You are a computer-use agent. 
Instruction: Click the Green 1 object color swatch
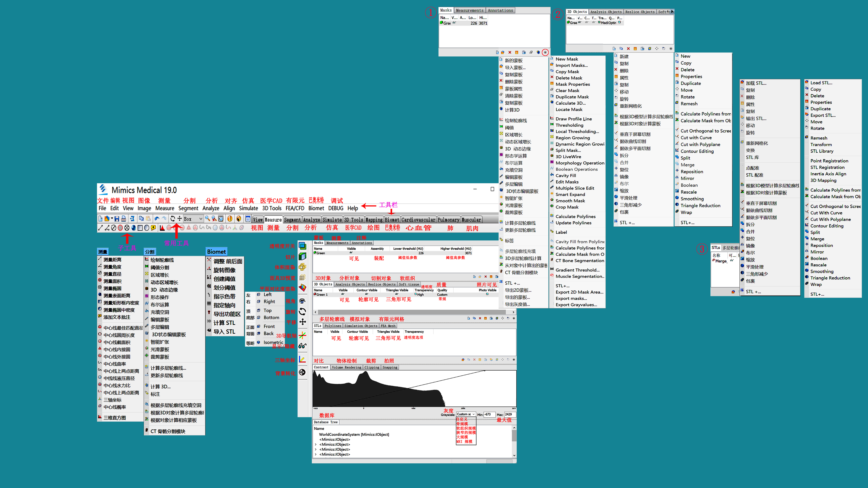[315, 294]
